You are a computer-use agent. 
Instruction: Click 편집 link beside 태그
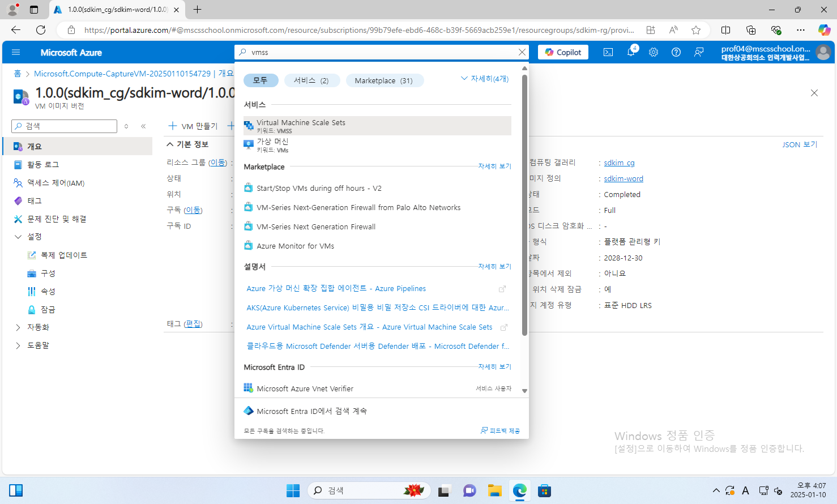193,324
